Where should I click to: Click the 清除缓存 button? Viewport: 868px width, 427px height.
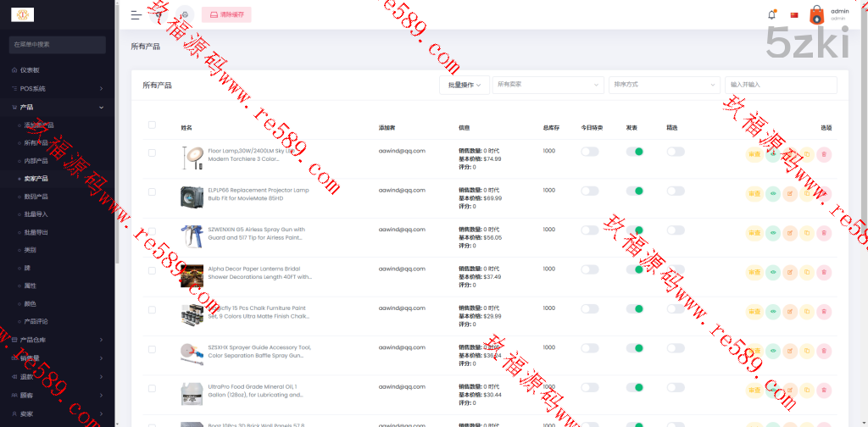(x=226, y=14)
